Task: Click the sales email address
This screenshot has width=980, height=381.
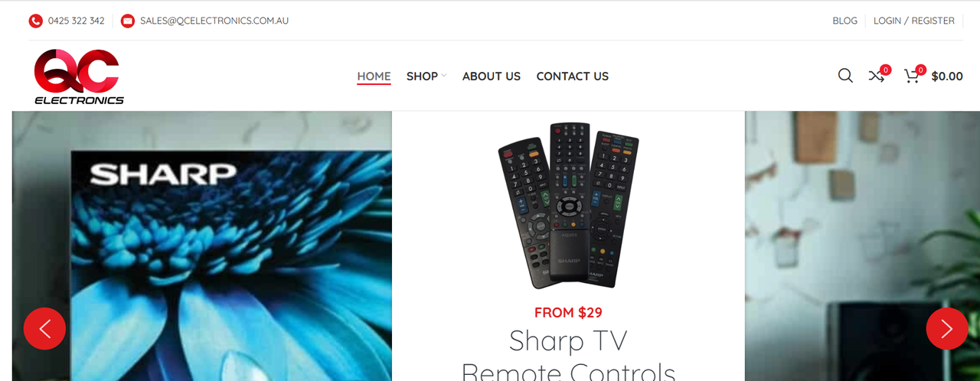Action: (214, 21)
